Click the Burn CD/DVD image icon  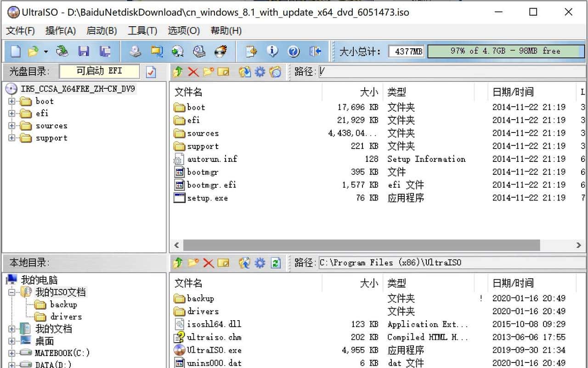click(221, 51)
